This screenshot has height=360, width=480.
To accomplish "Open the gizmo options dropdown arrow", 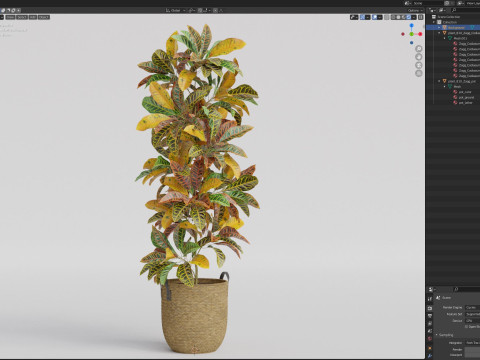I will point(368,17).
